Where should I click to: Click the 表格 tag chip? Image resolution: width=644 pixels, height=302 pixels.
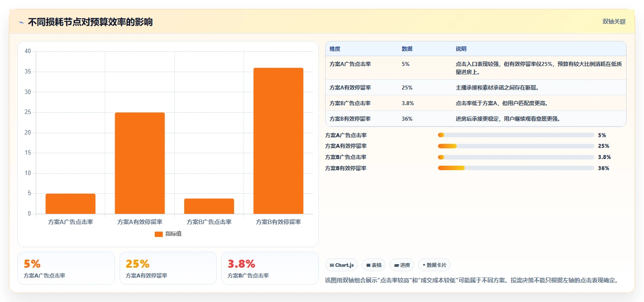click(x=374, y=265)
